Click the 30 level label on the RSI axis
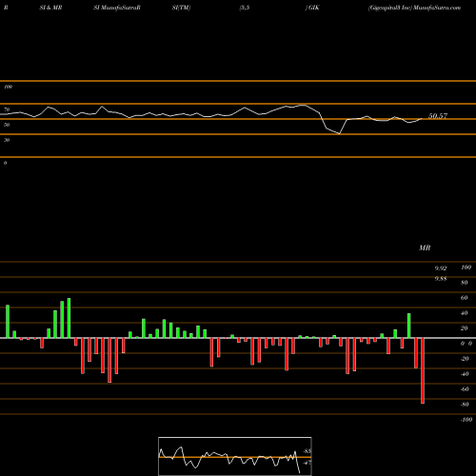 7,140
